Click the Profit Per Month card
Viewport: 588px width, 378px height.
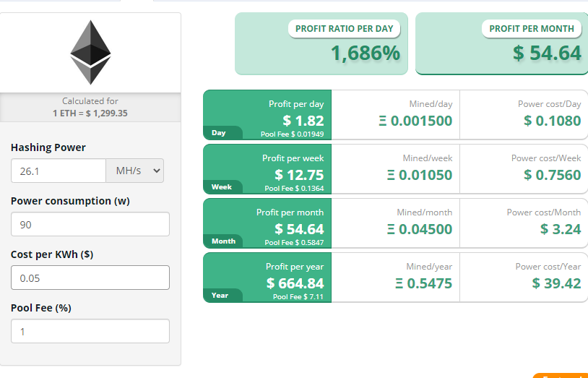pos(501,44)
